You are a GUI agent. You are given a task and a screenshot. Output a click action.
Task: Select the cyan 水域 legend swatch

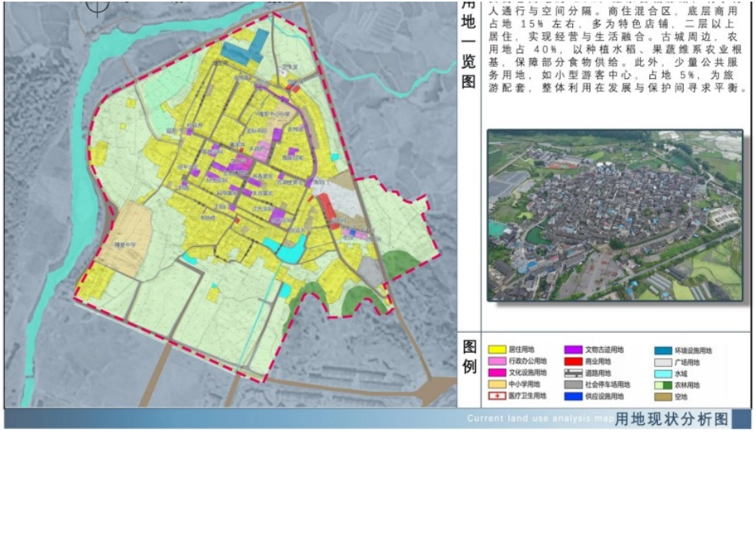664,373
